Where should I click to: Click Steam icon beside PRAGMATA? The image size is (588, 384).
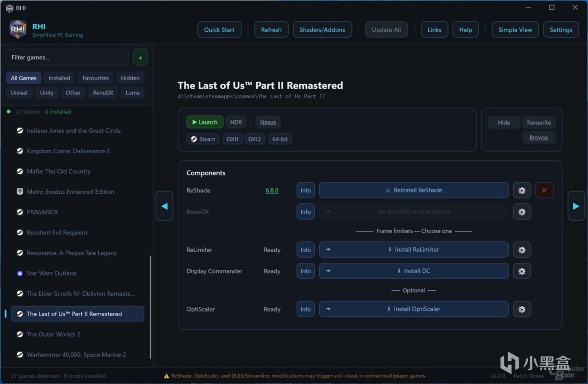pyautogui.click(x=20, y=212)
